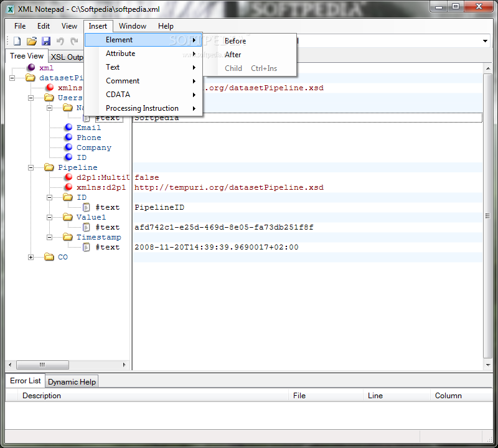This screenshot has height=448, width=498.
Task: Click the Description column header
Action: 153,396
